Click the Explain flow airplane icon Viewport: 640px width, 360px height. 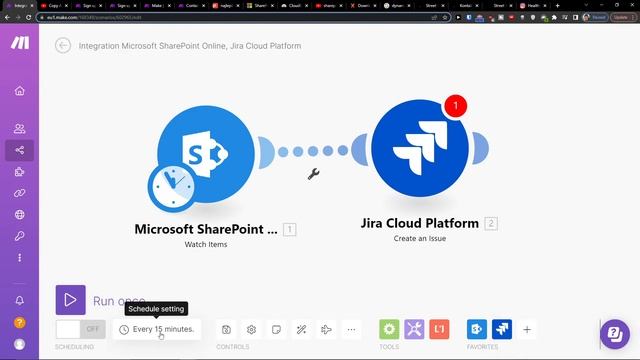327,329
